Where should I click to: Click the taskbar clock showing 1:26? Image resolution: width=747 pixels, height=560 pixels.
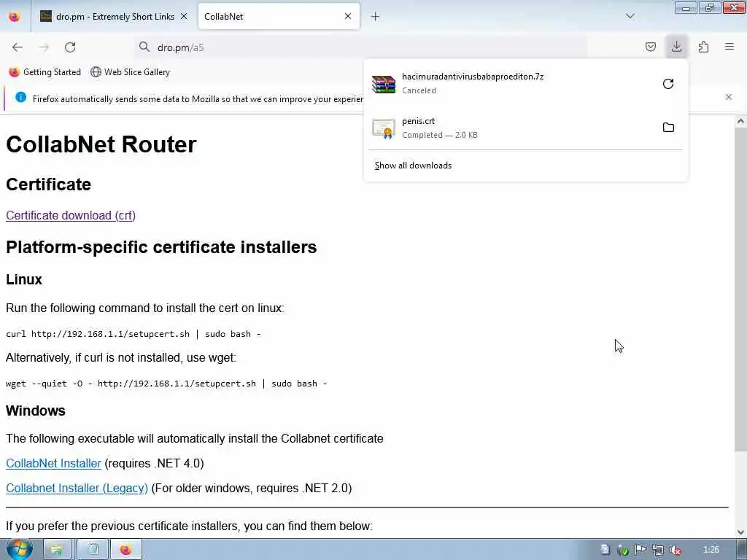tap(711, 550)
